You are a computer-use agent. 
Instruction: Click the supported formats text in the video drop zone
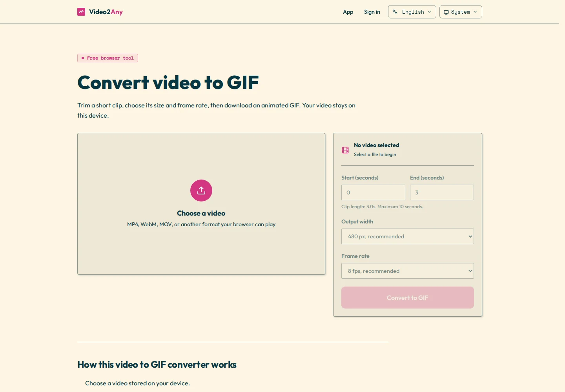(x=201, y=224)
